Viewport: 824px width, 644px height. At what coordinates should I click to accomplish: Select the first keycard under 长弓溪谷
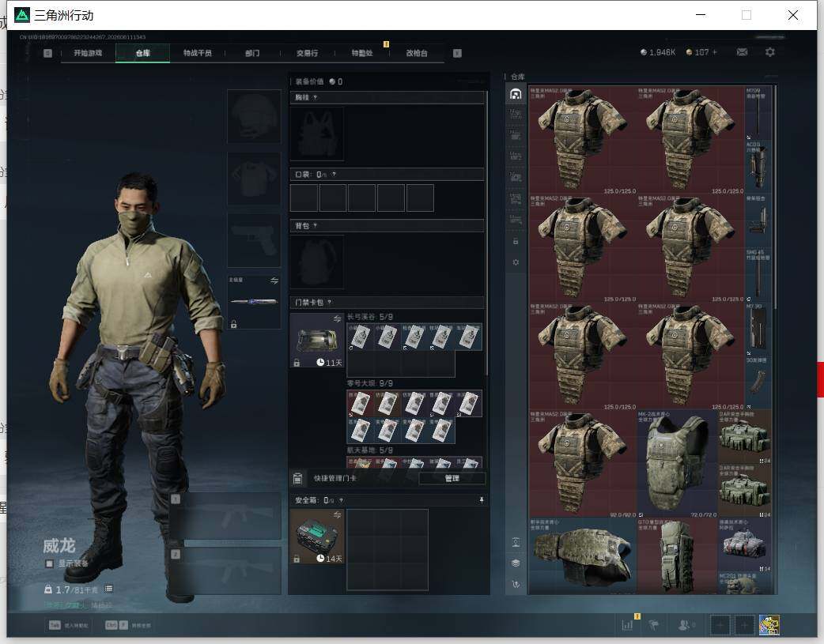point(360,336)
